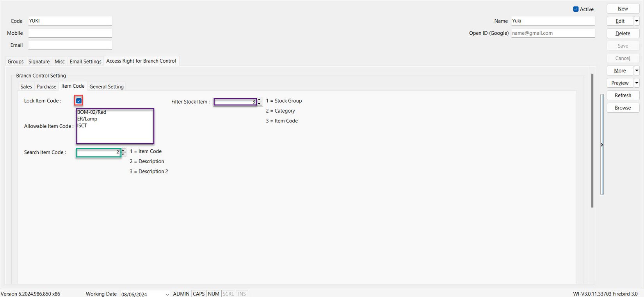The height and width of the screenshot is (297, 644).
Task: Open the Edit button dropdown arrow
Action: (x=637, y=21)
